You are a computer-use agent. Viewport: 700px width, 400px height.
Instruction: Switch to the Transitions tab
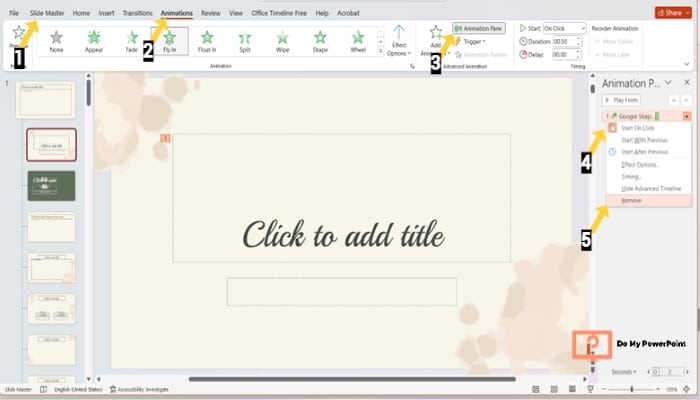(x=138, y=13)
